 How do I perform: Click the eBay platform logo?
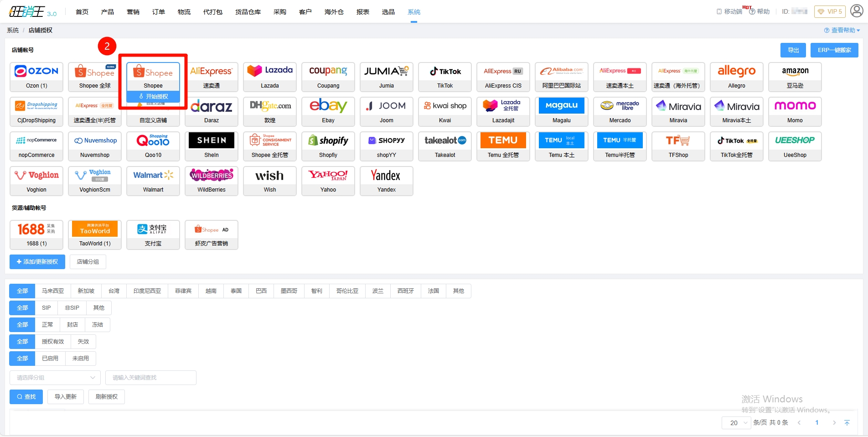328,111
